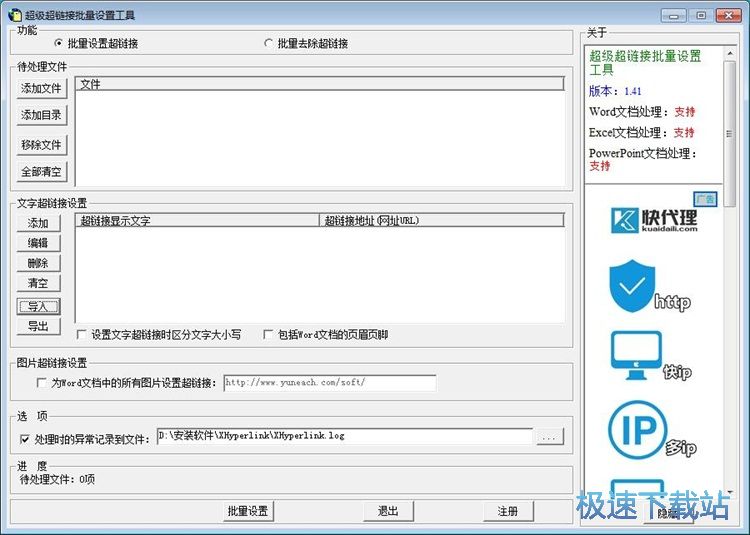Screen dimensions: 750x535
Task: Click 添加 in text hyperlink settings
Action: 38,223
